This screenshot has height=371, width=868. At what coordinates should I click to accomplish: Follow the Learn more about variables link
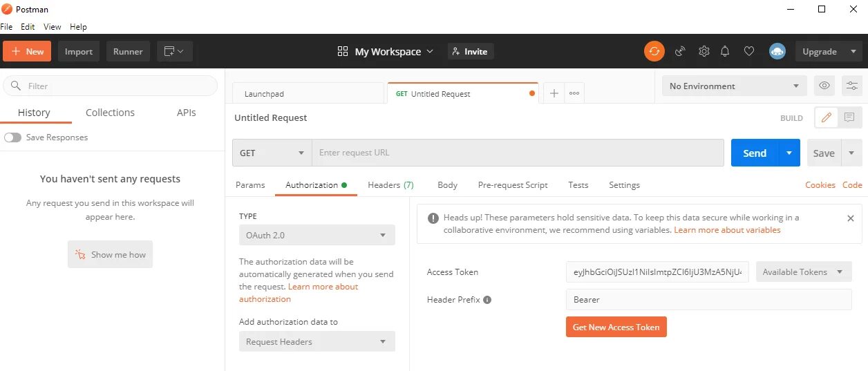[x=727, y=230]
